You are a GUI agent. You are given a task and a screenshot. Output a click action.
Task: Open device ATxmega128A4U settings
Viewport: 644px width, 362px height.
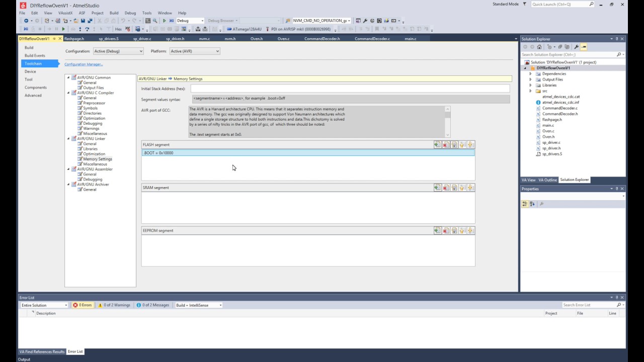(244, 29)
